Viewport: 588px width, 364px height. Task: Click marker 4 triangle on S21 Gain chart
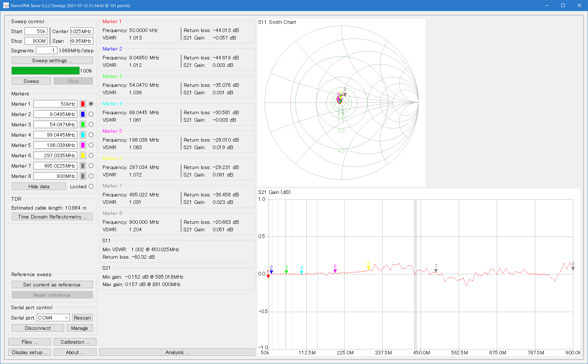(x=302, y=273)
